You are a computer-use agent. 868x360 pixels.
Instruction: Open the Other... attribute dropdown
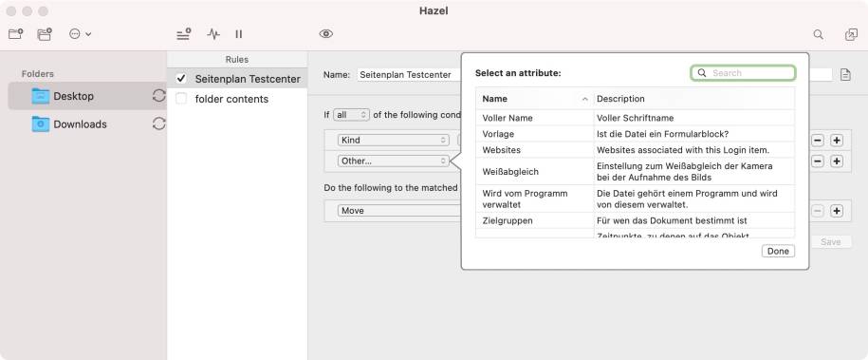click(394, 161)
